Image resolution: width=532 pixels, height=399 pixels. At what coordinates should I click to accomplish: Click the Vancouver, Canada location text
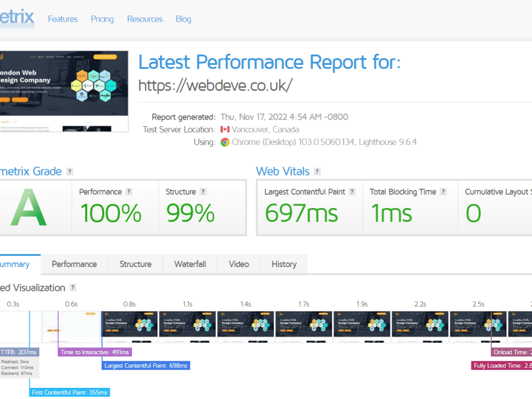click(x=265, y=130)
